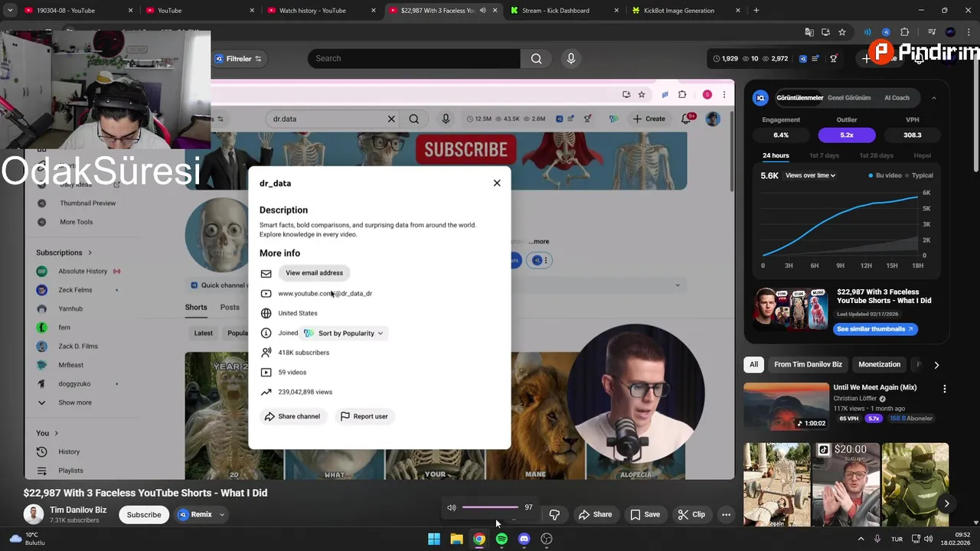980x551 pixels.
Task: Switch to AI Coach tab
Action: tap(897, 98)
